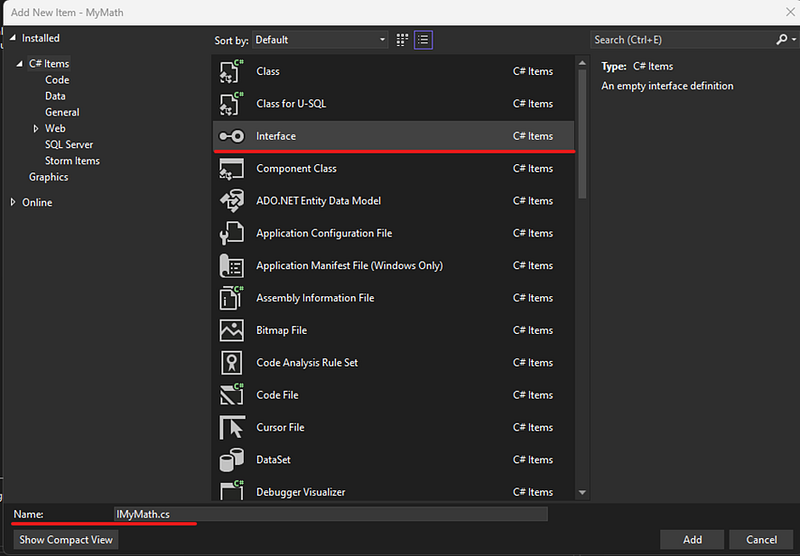Image resolution: width=800 pixels, height=556 pixels.
Task: Select the Graphics category
Action: point(48,178)
